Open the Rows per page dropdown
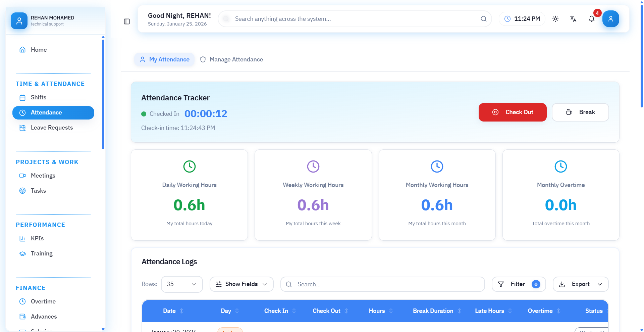Image resolution: width=644 pixels, height=332 pixels. pos(182,284)
